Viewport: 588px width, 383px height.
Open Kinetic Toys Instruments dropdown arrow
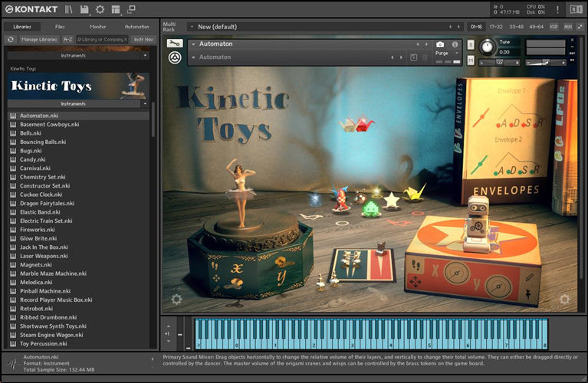(144, 103)
